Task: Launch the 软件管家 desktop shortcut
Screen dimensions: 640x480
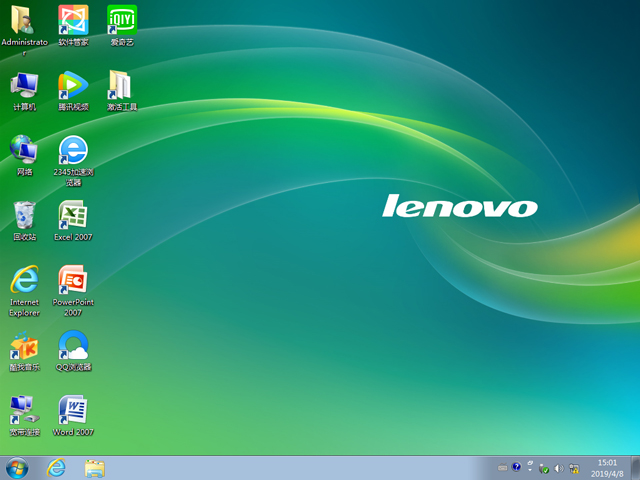Action: 72,20
